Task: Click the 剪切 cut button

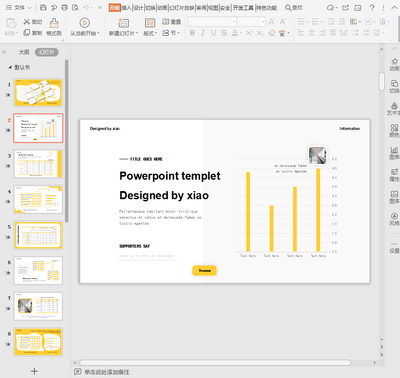Action: (x=33, y=22)
